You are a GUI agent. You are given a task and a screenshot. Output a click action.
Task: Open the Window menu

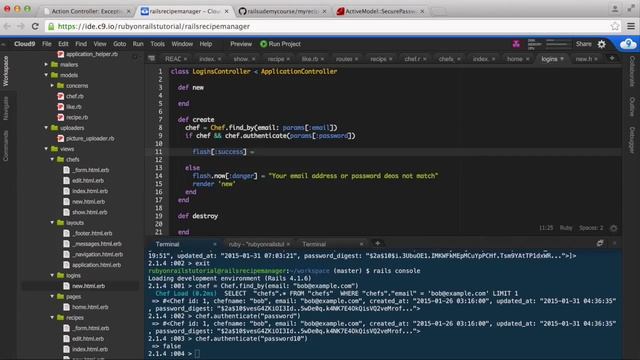182,44
